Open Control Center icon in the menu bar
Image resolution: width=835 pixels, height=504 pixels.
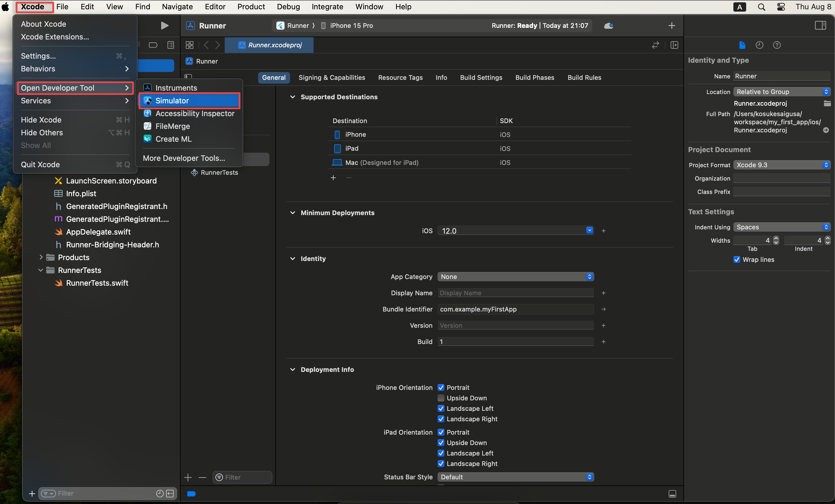click(781, 7)
